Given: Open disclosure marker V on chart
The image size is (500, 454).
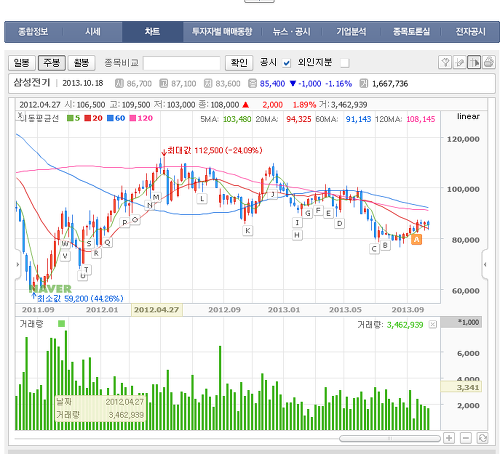Looking at the screenshot, I should pos(65,256).
